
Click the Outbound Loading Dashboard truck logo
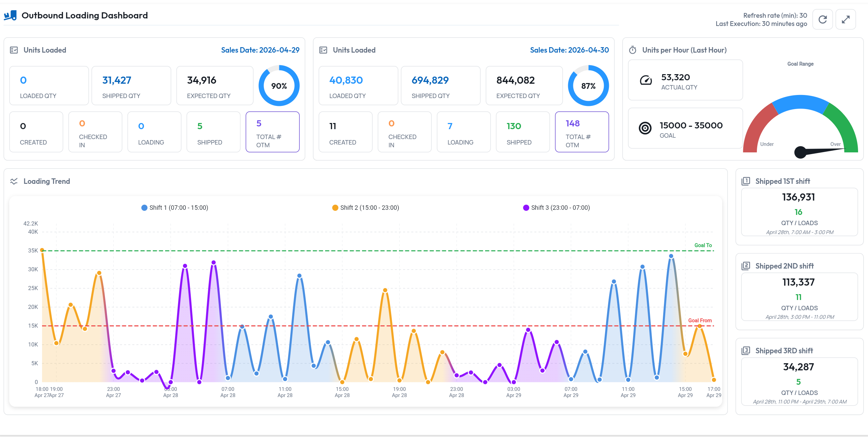point(10,15)
